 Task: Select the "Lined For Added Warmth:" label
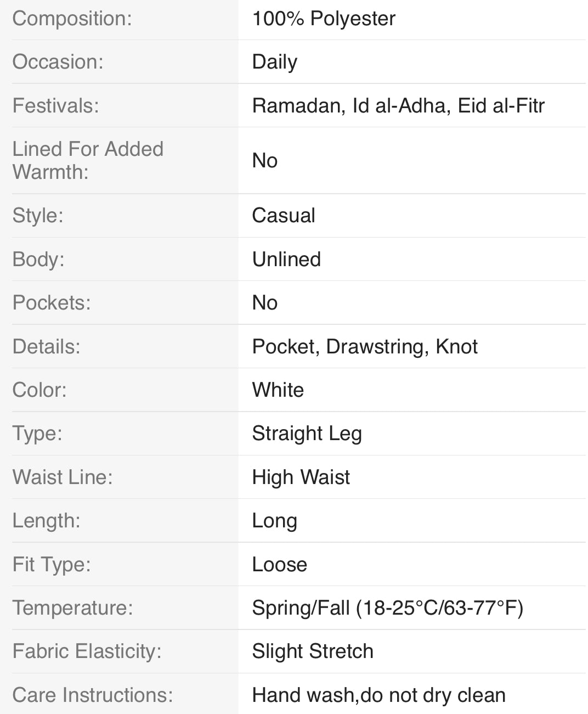tap(88, 160)
